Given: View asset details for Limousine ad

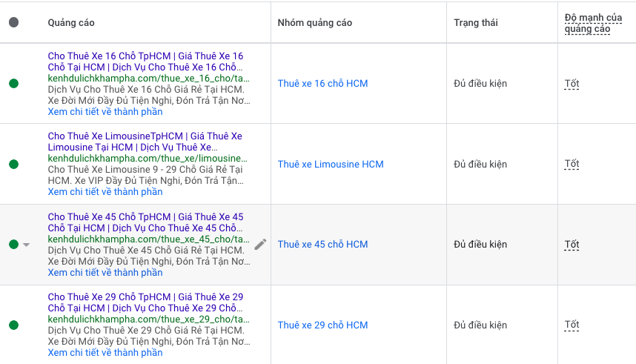Looking at the screenshot, I should pyautogui.click(x=105, y=192).
